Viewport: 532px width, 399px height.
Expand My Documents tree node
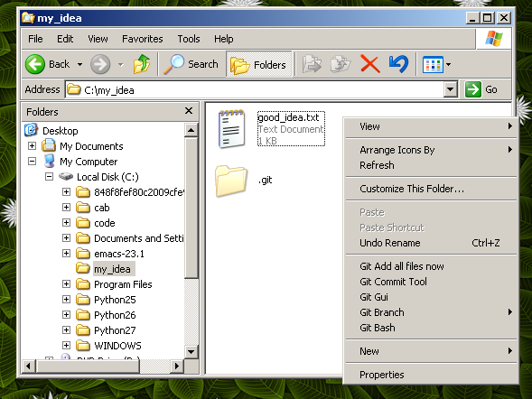pyautogui.click(x=32, y=145)
